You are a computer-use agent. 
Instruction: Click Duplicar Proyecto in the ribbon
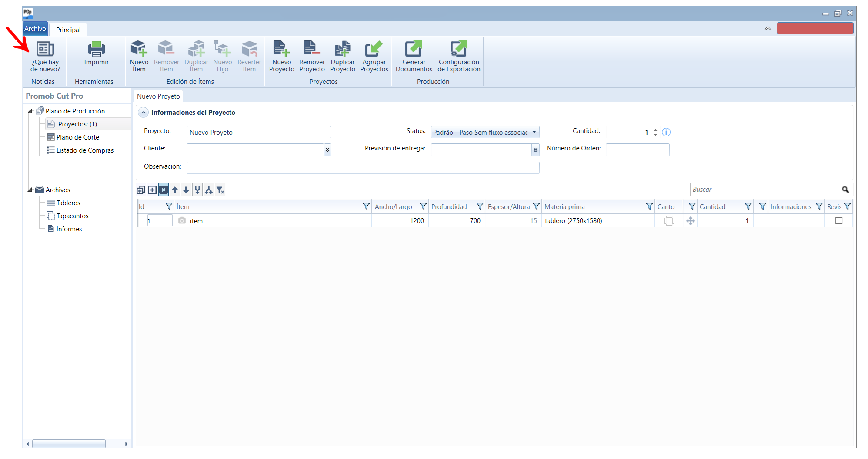point(342,56)
